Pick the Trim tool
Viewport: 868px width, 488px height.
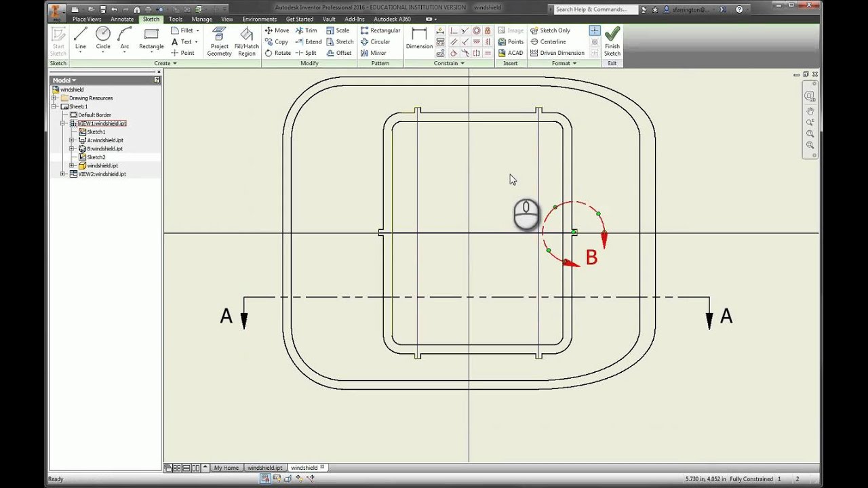click(306, 30)
